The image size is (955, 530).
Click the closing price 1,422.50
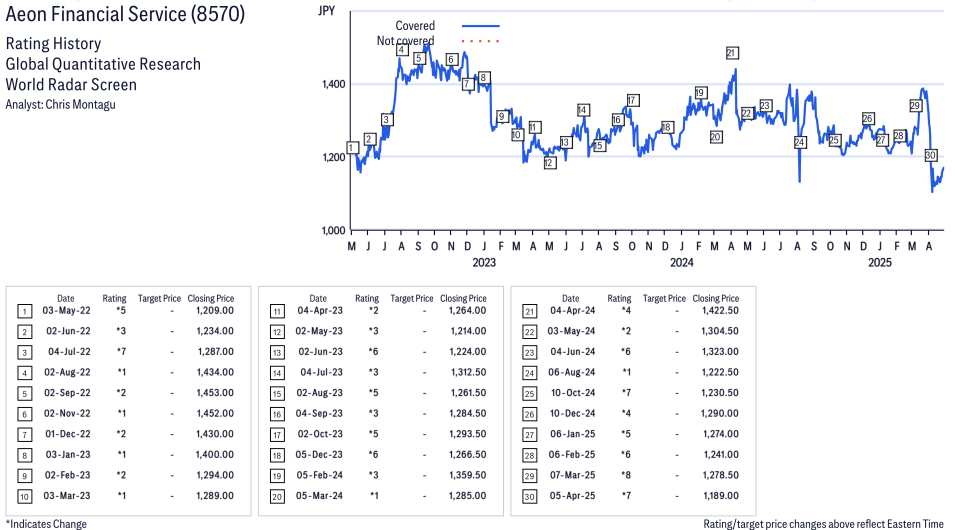pos(720,311)
